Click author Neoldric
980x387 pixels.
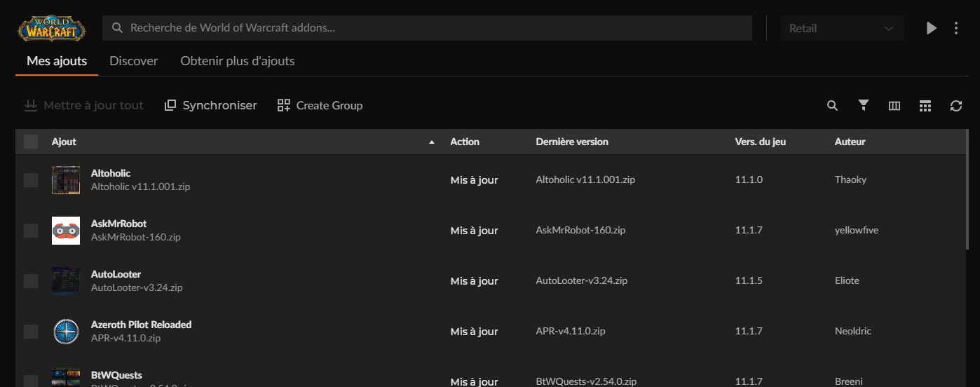tap(853, 331)
